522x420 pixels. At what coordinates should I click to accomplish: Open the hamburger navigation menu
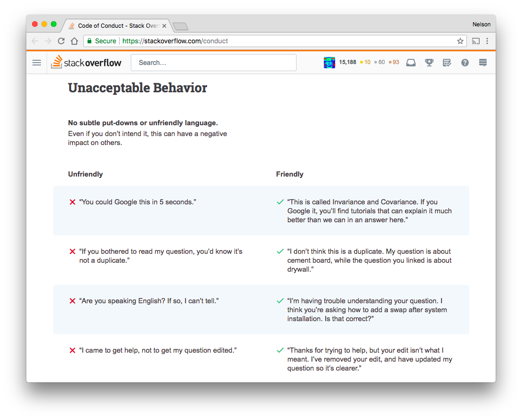[x=36, y=62]
